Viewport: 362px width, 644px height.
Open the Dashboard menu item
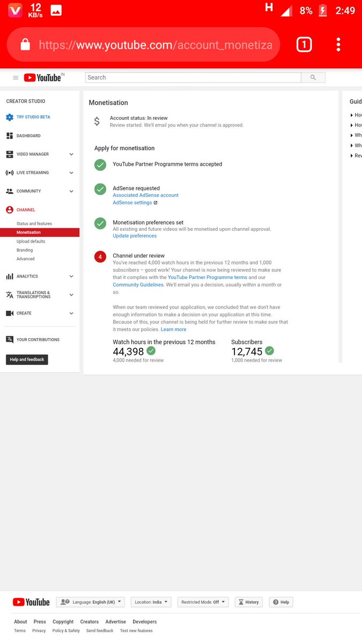(x=28, y=136)
